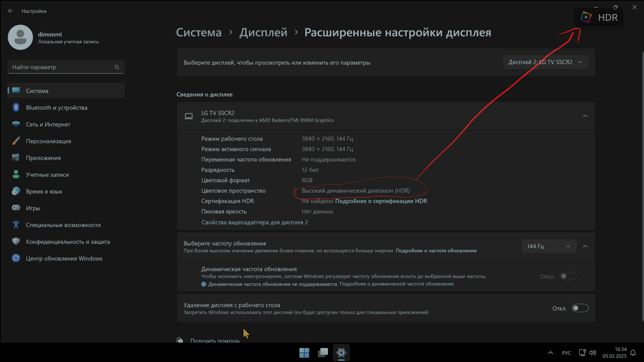Open the Display 2 LG TV selector dropdown
The height and width of the screenshot is (362, 644).
coord(545,62)
